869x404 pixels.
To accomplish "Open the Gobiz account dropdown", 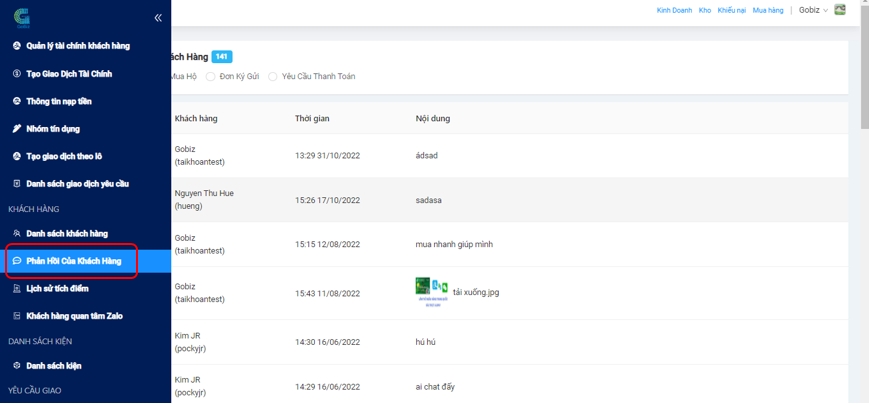I will (813, 10).
